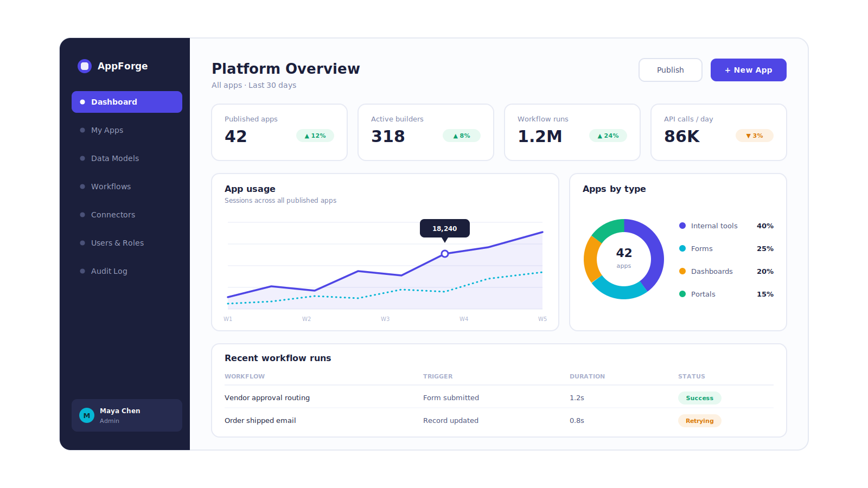
Task: Open the Connectors page
Action: pos(127,215)
